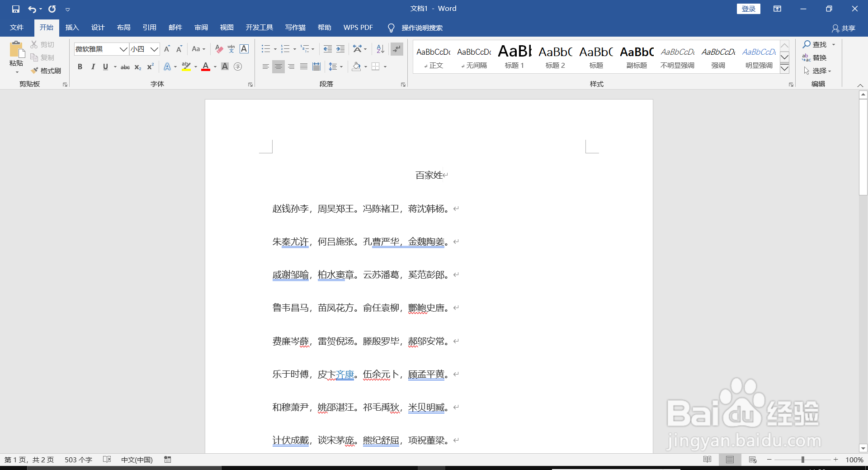Viewport: 868px width, 470px height.
Task: Apply the Heading 1 (标题 1) style
Action: pyautogui.click(x=514, y=57)
